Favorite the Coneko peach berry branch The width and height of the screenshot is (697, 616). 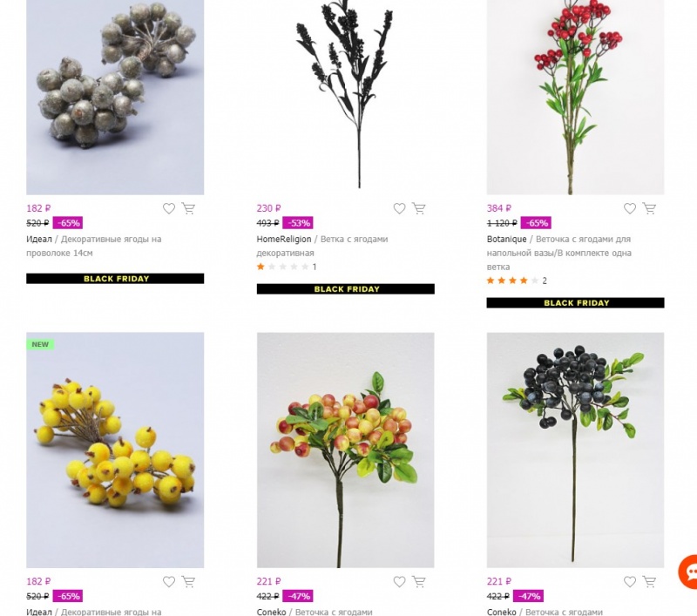(399, 581)
